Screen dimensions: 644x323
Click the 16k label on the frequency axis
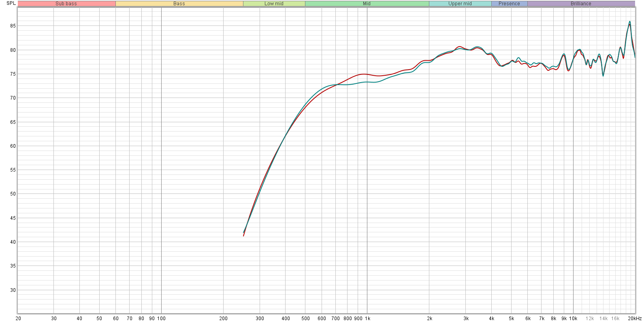coord(615,319)
